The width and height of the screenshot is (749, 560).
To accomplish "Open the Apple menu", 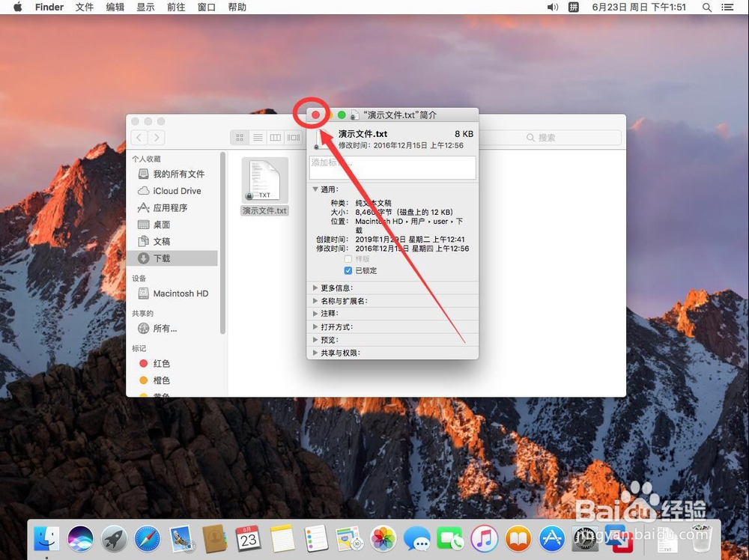I will point(18,7).
